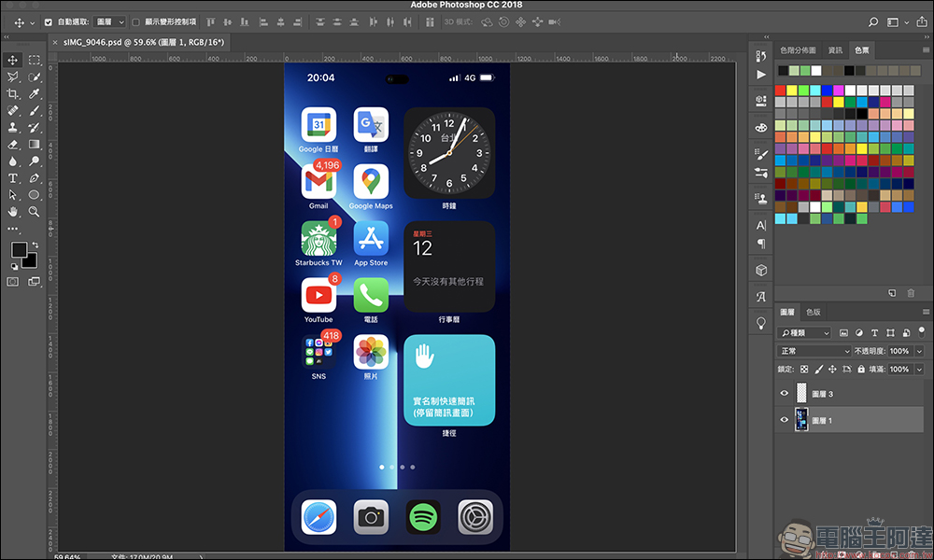934x560 pixels.
Task: Open the 圖層 auto-select target dropdown
Action: click(110, 22)
